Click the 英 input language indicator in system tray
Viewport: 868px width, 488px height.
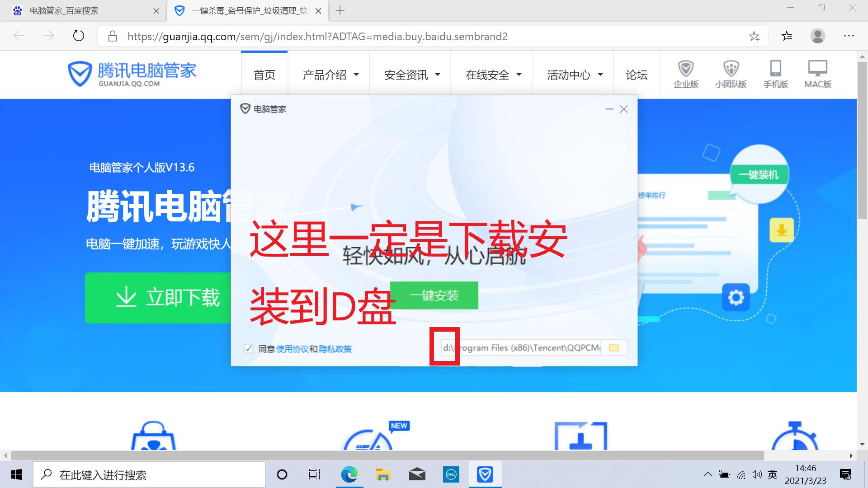pos(772,474)
